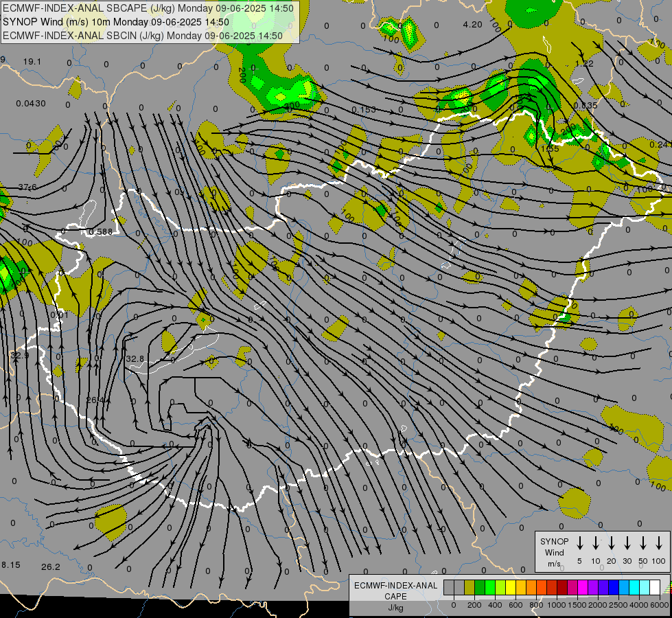Pick the dark red CAPE swatch after 1000
The image size is (672, 618).
[563, 587]
